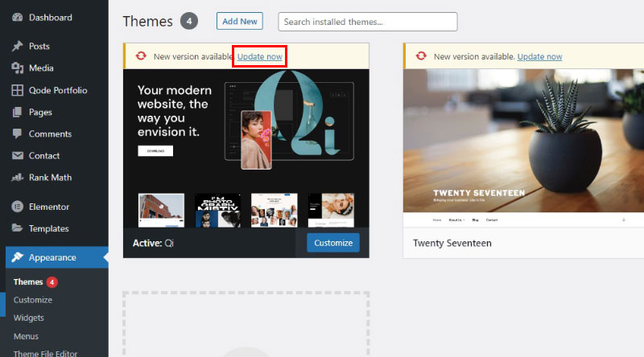Click the Qode Portfolio grid icon
Screen dimensions: 644x357
[17, 90]
